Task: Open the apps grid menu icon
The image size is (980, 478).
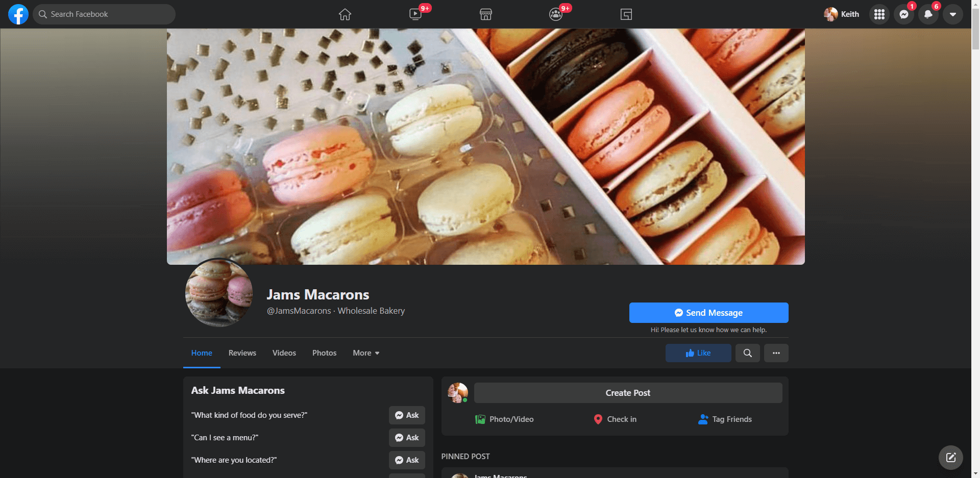Action: tap(879, 14)
